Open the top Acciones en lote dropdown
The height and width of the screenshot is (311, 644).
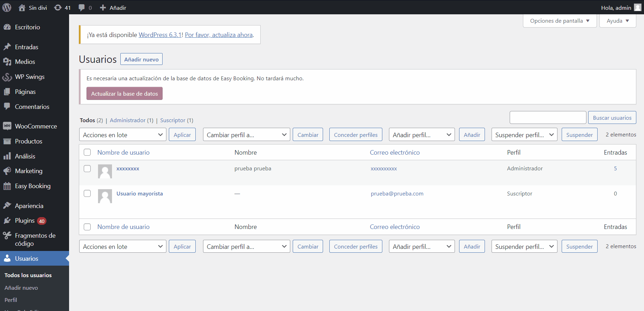click(x=122, y=135)
